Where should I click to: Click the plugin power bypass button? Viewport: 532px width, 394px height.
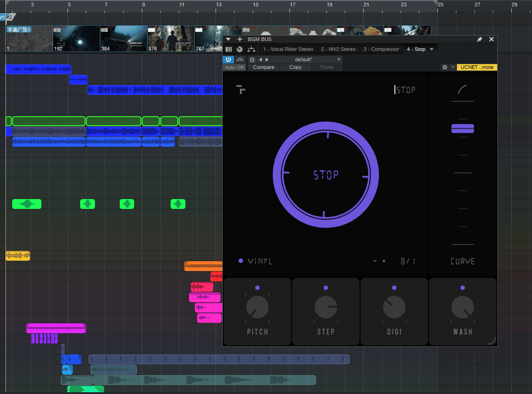(x=228, y=59)
